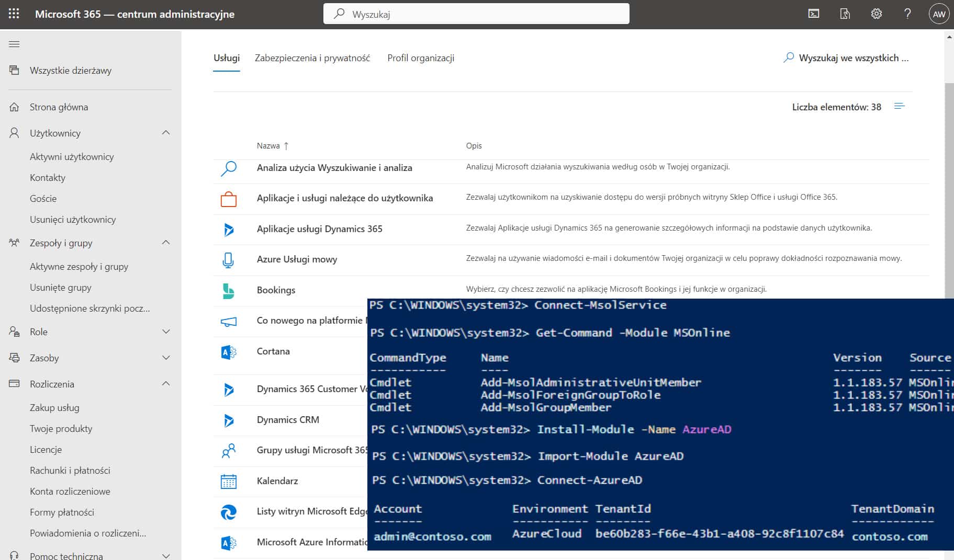The image size is (954, 560).
Task: Collapse the Rozliczenia section chevron
Action: pyautogui.click(x=166, y=384)
